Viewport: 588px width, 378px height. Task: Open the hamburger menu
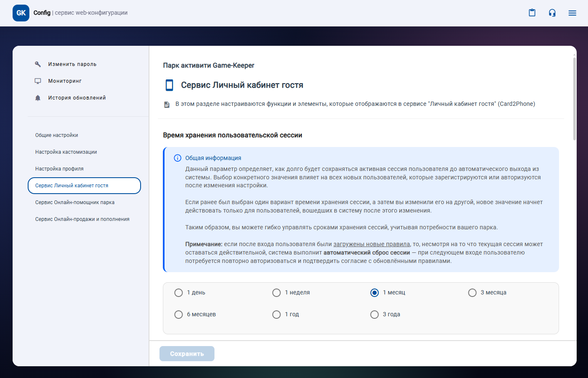click(x=572, y=13)
